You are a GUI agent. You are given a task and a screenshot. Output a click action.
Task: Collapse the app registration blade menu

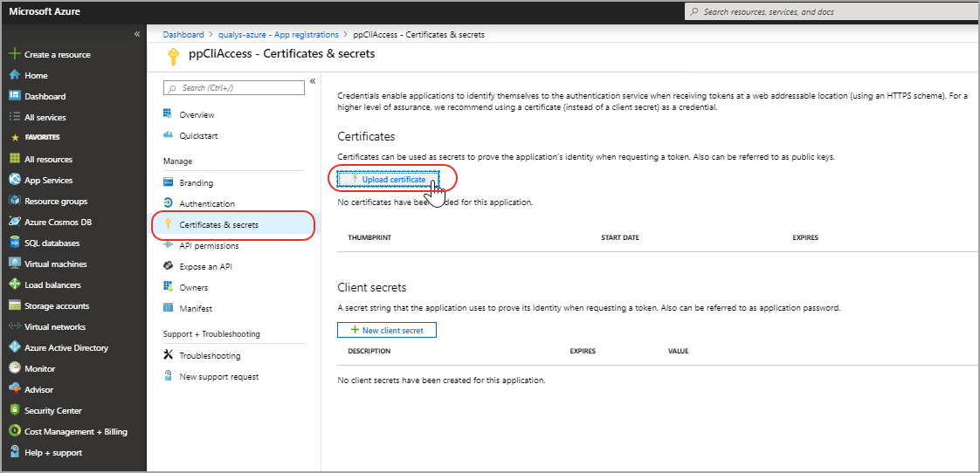(x=313, y=81)
